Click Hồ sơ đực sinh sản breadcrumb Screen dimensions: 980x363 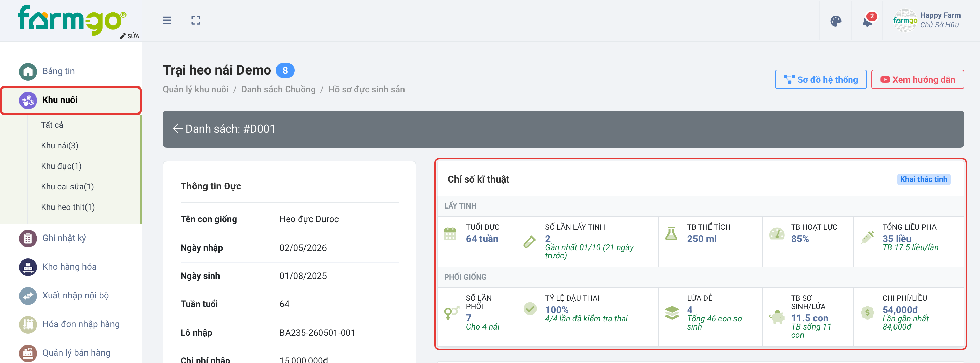(366, 89)
